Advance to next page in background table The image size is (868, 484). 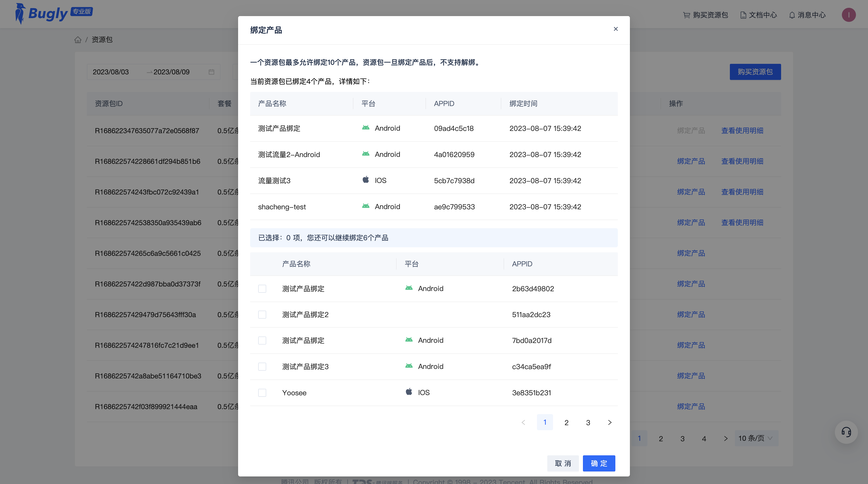[725, 439]
